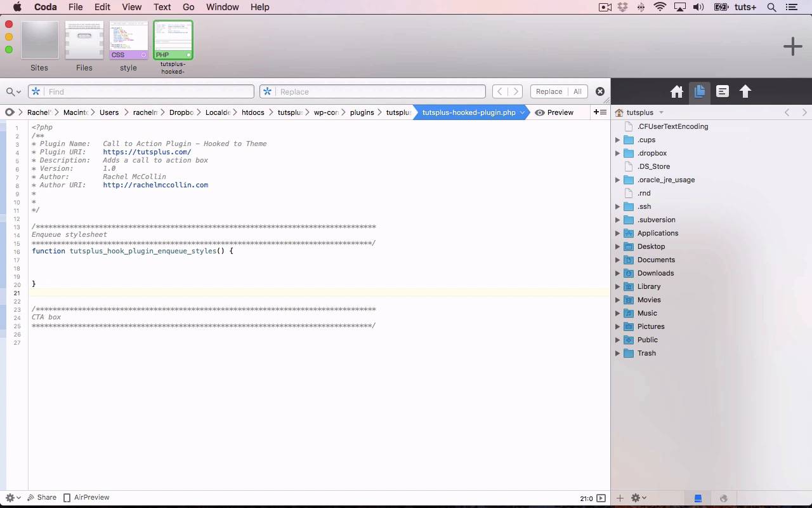812x508 pixels.
Task: Add a new tab with plus icon
Action: click(x=792, y=46)
